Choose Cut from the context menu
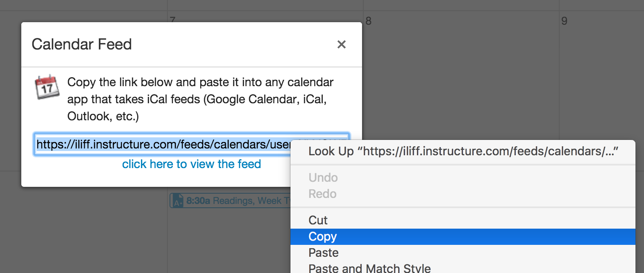 click(x=318, y=220)
